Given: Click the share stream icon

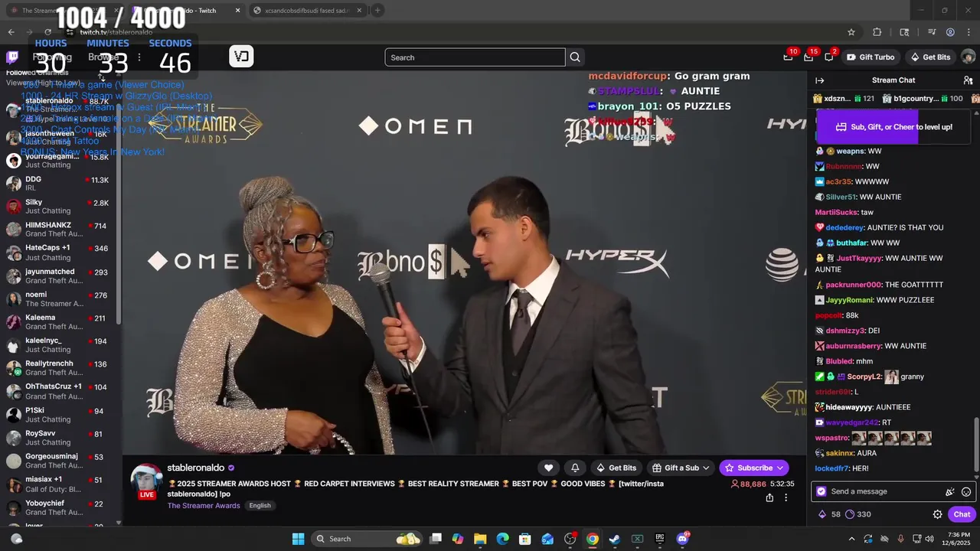Looking at the screenshot, I should click(x=769, y=497).
